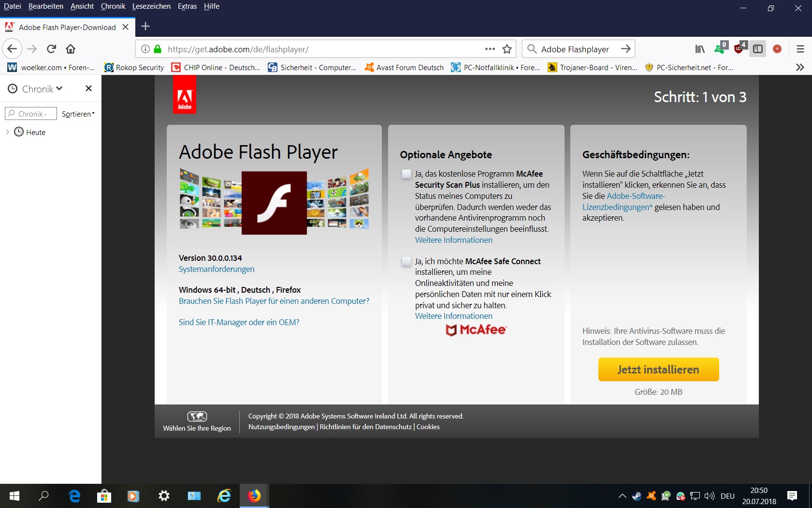Viewport: 812px width, 508px height.
Task: Click the Chronik search field in sidebar
Action: coord(31,114)
